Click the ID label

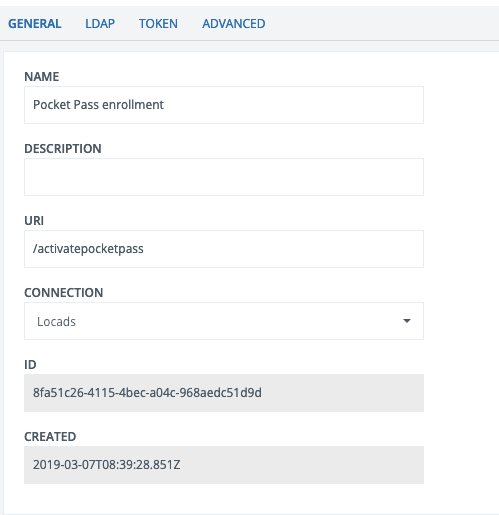click(30, 365)
